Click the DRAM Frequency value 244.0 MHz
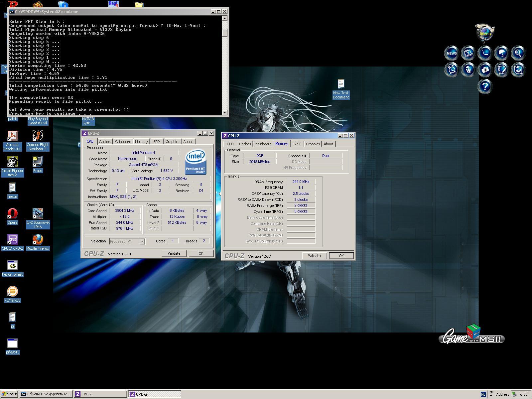This screenshot has height=399, width=532. click(301, 182)
